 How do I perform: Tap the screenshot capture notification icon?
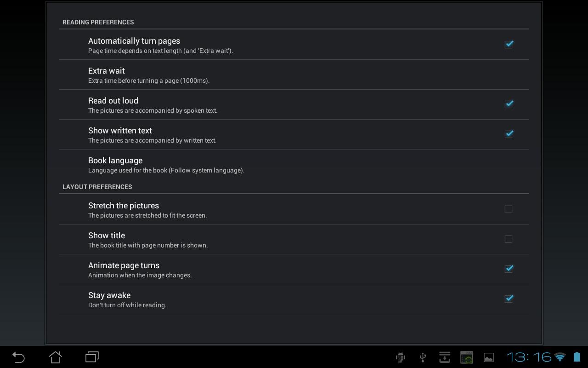tap(467, 357)
